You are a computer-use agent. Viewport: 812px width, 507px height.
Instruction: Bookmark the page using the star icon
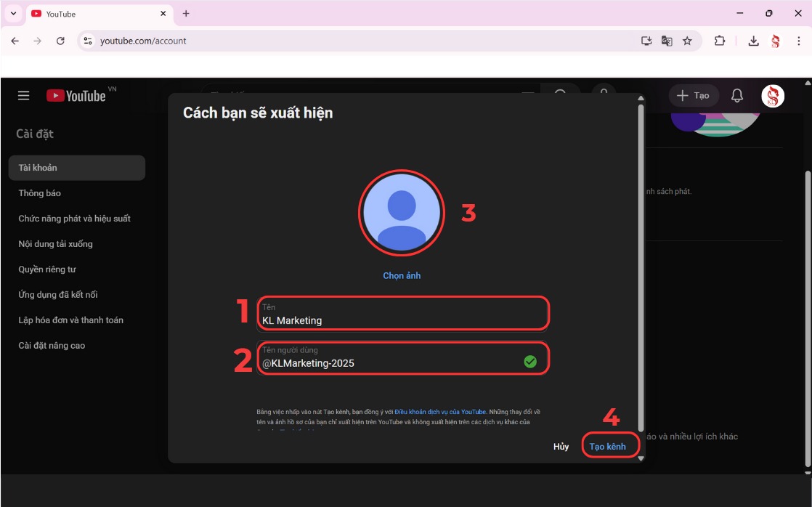pyautogui.click(x=686, y=41)
